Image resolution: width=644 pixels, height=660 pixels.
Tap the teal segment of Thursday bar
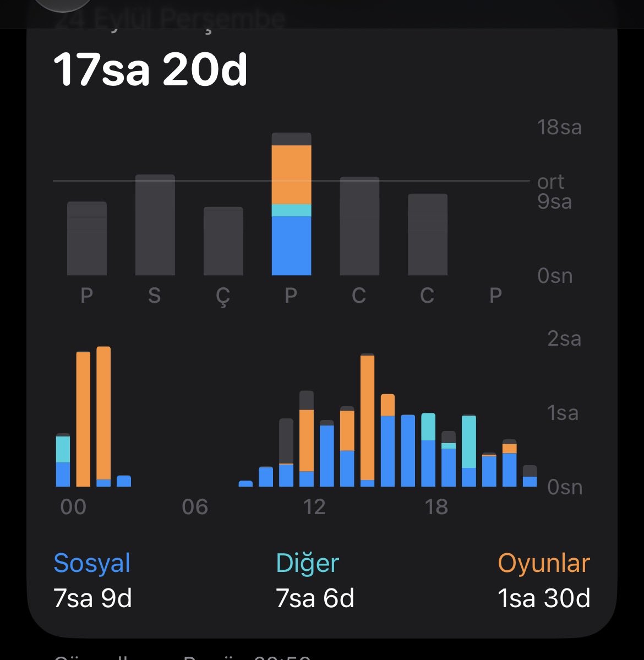(291, 210)
